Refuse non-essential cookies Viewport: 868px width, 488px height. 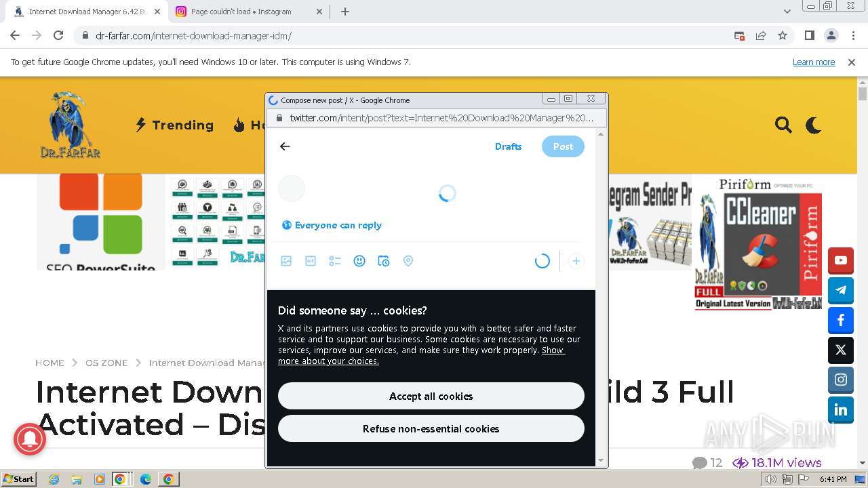coord(431,428)
